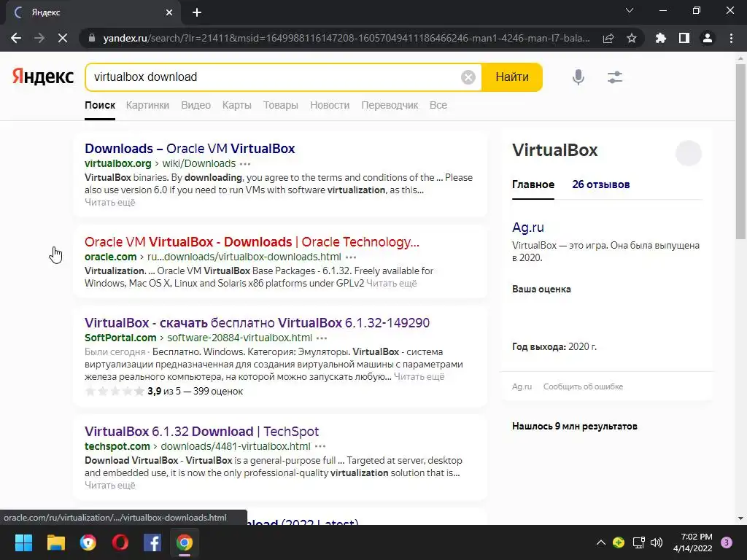The image size is (747, 560).
Task: Open Facebook app from taskbar
Action: (152, 542)
